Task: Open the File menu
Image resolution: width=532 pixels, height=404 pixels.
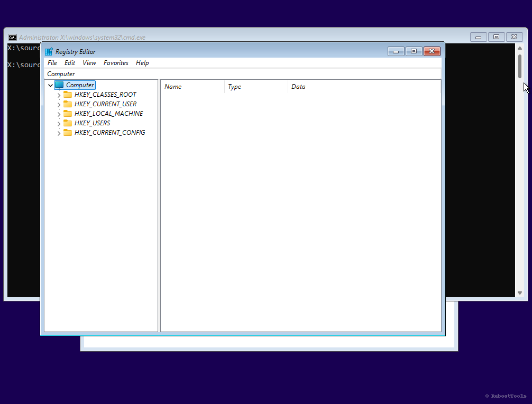Action: (x=52, y=62)
